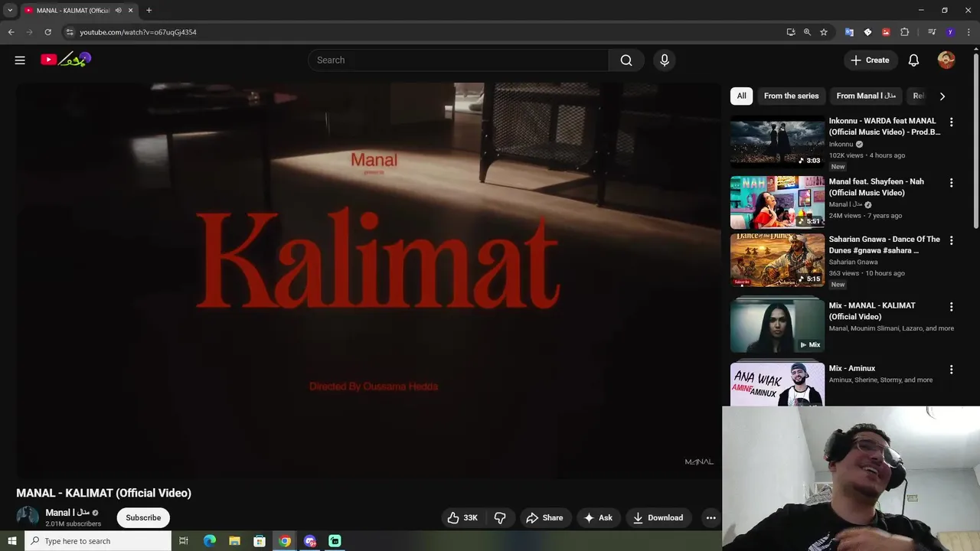This screenshot has height=551, width=980.
Task: Open the Inkonnu WARDA video thumbnail
Action: [x=777, y=142]
